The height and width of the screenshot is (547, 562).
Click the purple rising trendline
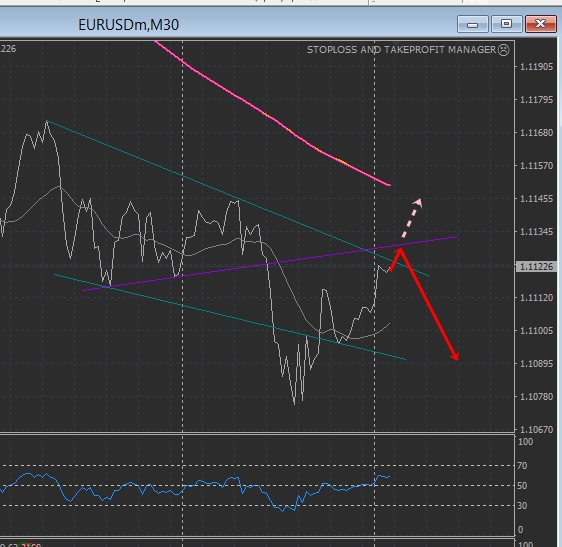pyautogui.click(x=269, y=264)
